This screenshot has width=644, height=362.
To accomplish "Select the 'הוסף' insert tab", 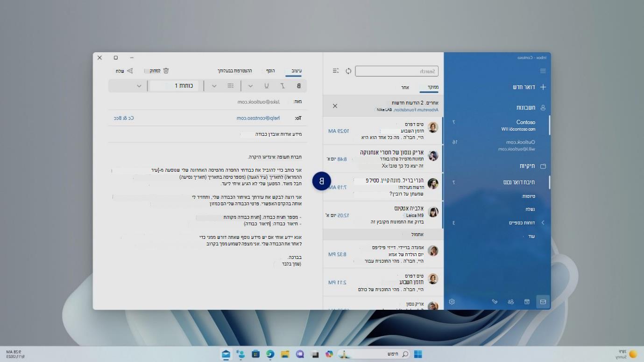I will click(270, 71).
